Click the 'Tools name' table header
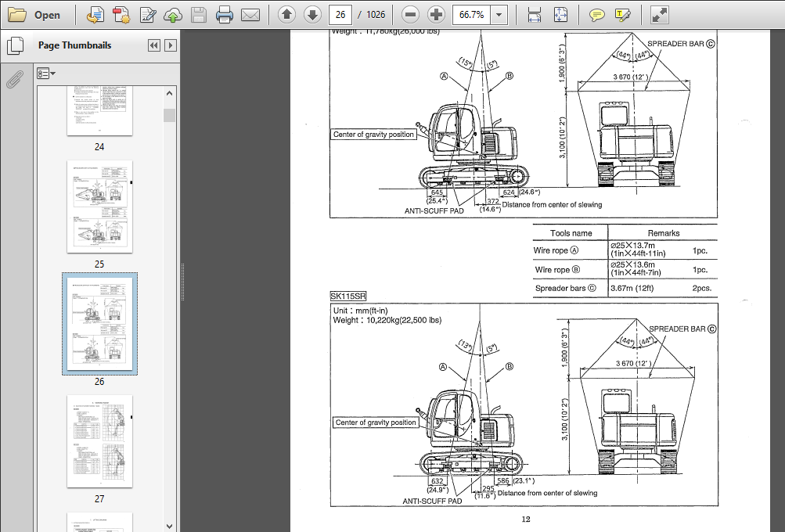Viewport: 785px width, 532px height. click(571, 232)
